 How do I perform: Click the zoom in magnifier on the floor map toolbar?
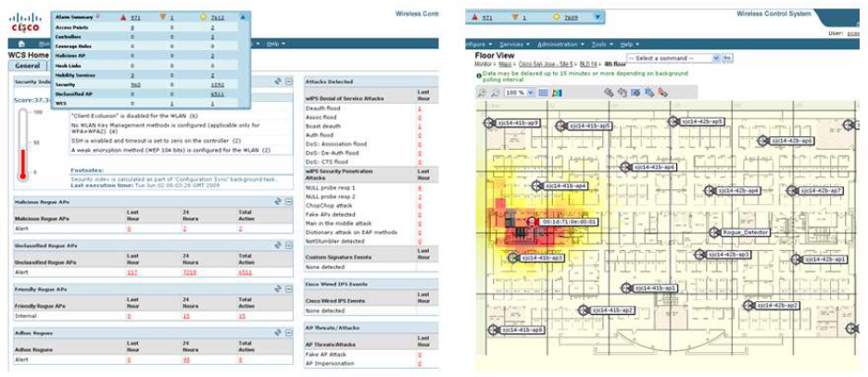(x=482, y=93)
